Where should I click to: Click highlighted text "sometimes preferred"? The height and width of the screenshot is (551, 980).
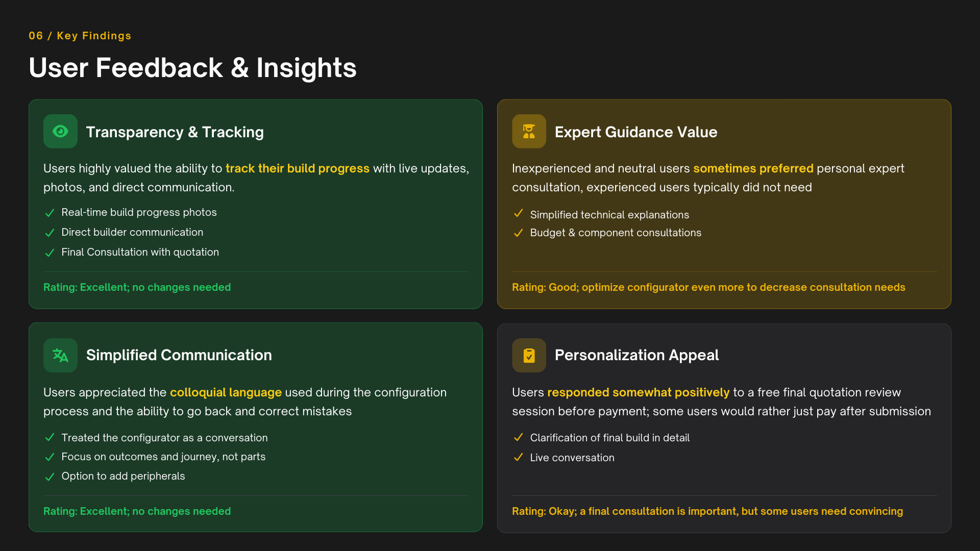click(753, 168)
